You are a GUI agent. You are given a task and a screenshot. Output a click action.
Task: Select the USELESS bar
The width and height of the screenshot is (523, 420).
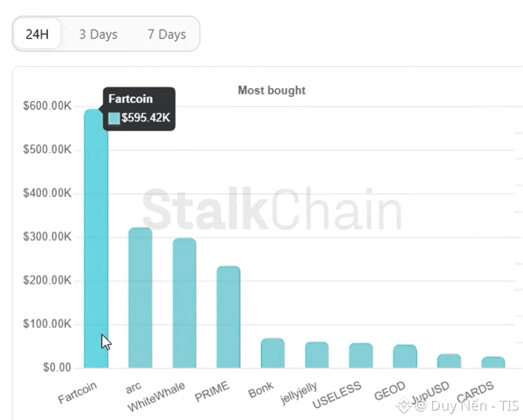click(361, 355)
